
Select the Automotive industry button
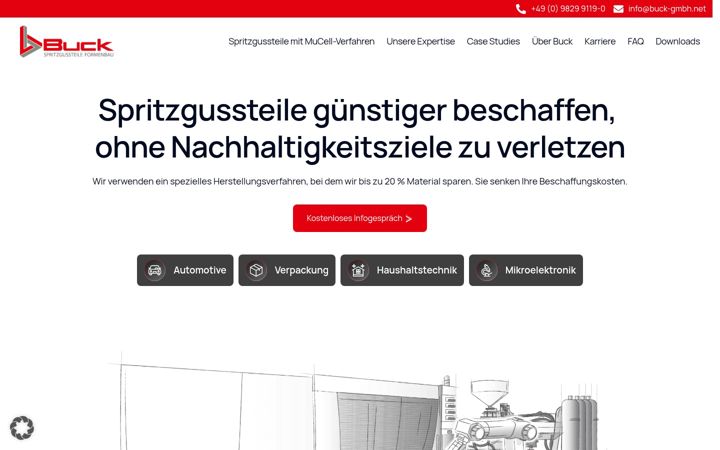pyautogui.click(x=185, y=270)
